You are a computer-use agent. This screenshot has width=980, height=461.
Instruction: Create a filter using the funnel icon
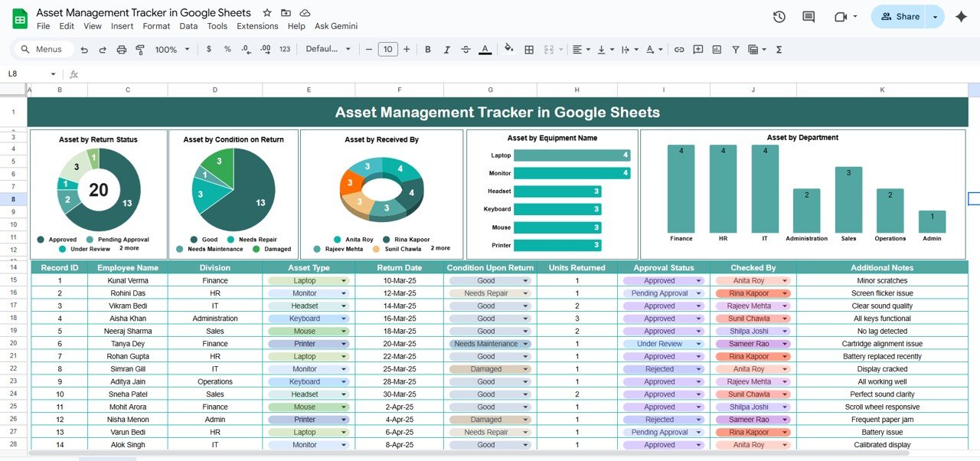(735, 49)
